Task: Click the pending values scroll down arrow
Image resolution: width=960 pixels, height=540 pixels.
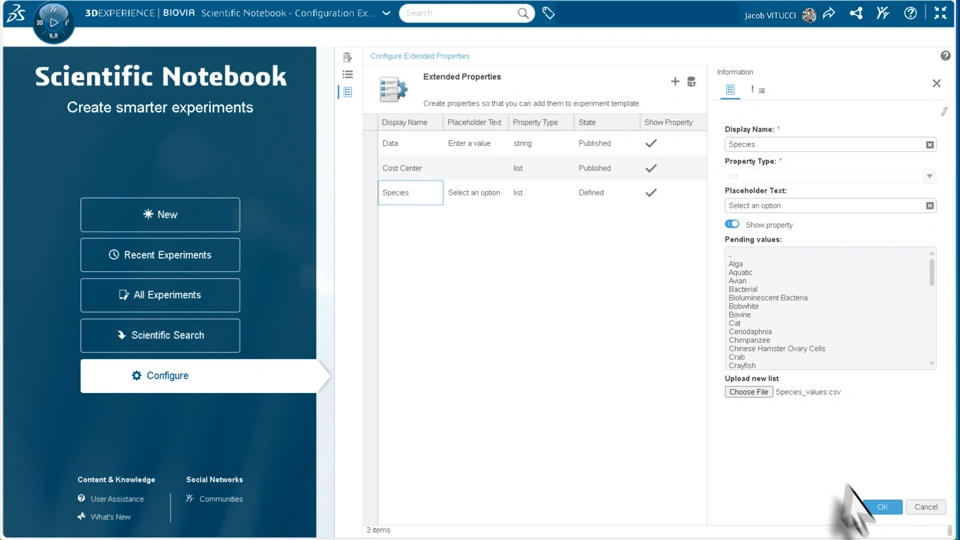Action: click(x=932, y=364)
